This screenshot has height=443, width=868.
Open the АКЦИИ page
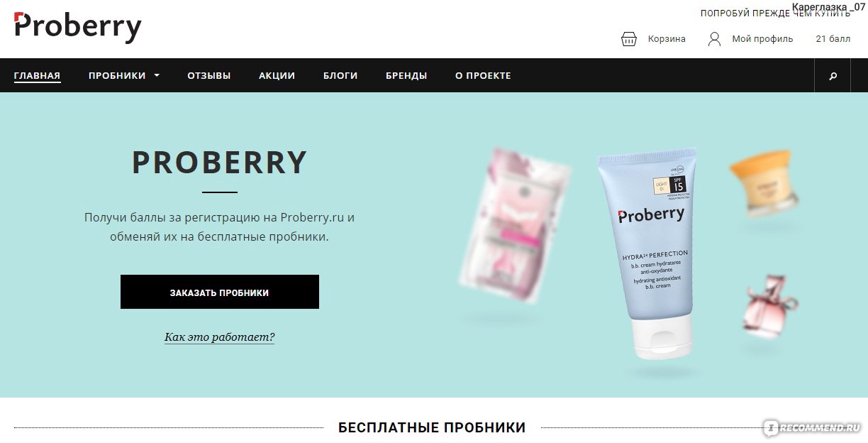tap(277, 75)
